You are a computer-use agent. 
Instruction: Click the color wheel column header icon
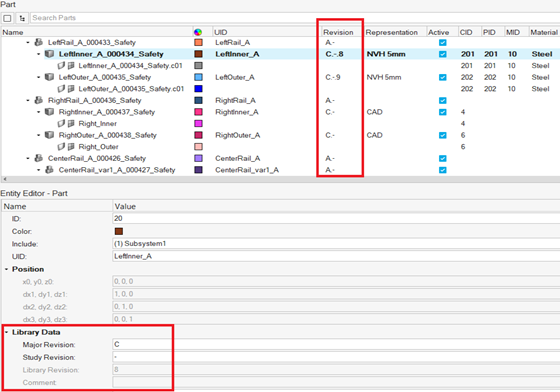point(198,32)
